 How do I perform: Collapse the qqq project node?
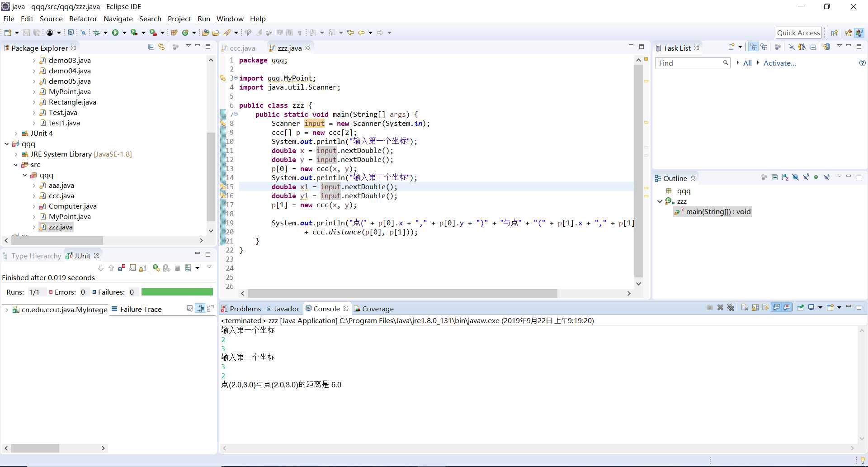(x=6, y=144)
